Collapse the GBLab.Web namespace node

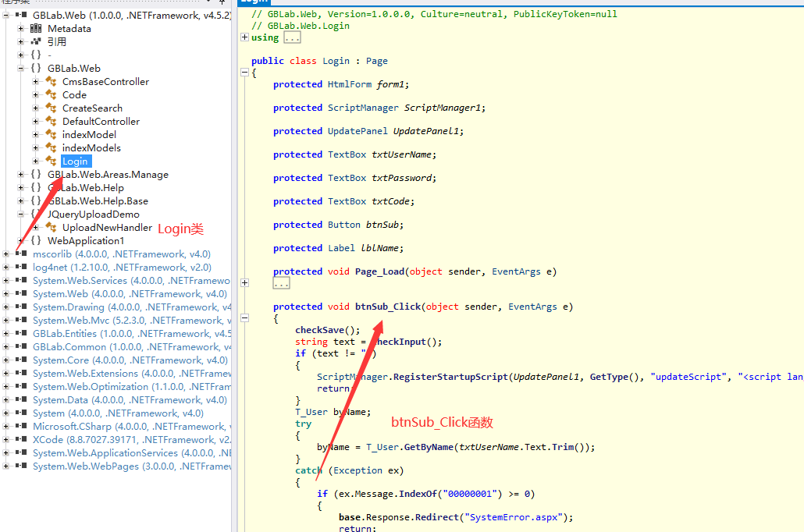(21, 69)
